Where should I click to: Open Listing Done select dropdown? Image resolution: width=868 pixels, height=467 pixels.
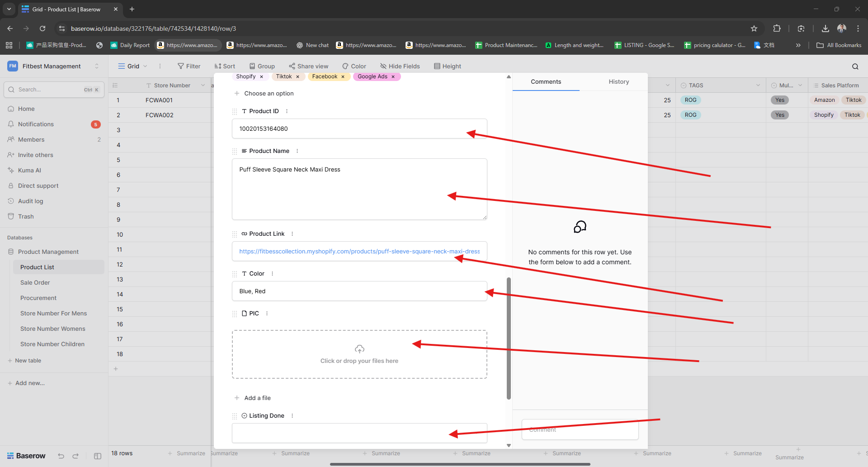pyautogui.click(x=359, y=433)
